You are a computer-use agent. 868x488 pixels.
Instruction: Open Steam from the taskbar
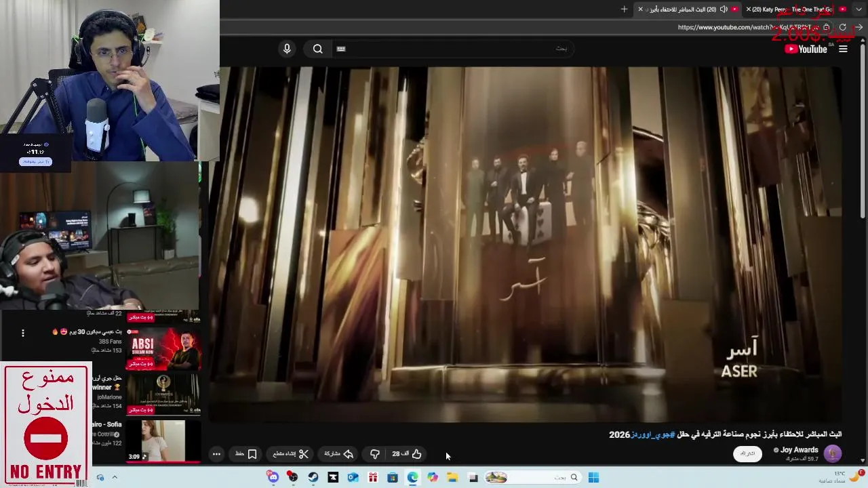[x=313, y=478]
